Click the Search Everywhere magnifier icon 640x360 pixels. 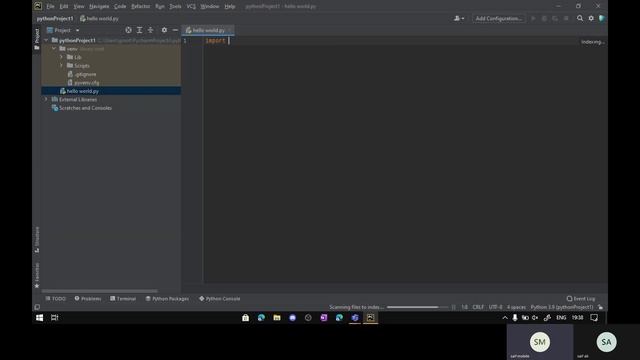tap(580, 18)
